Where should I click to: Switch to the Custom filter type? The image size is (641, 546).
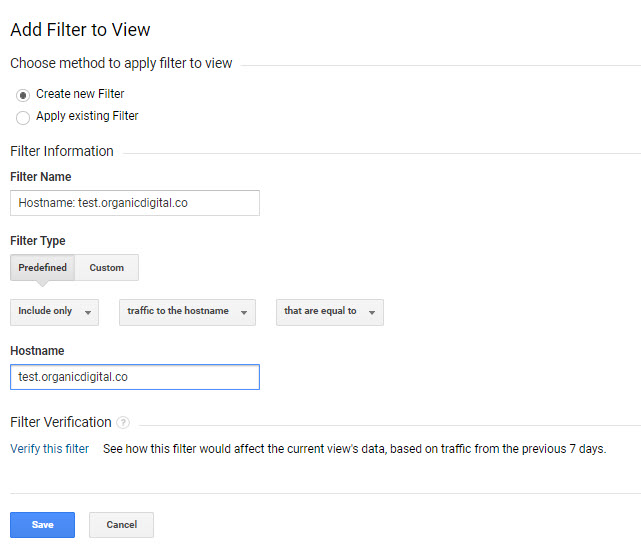(x=107, y=268)
